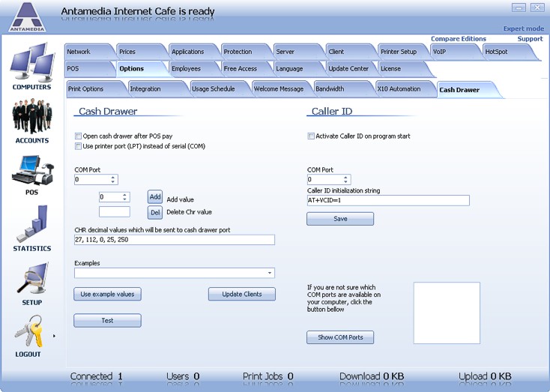
Task: Save the Caller ID settings
Action: pyautogui.click(x=340, y=219)
